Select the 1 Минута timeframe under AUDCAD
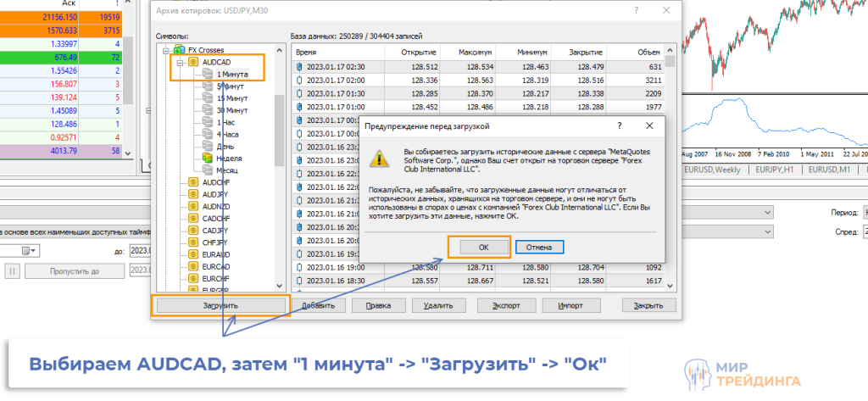The height and width of the screenshot is (401, 868). [x=231, y=74]
